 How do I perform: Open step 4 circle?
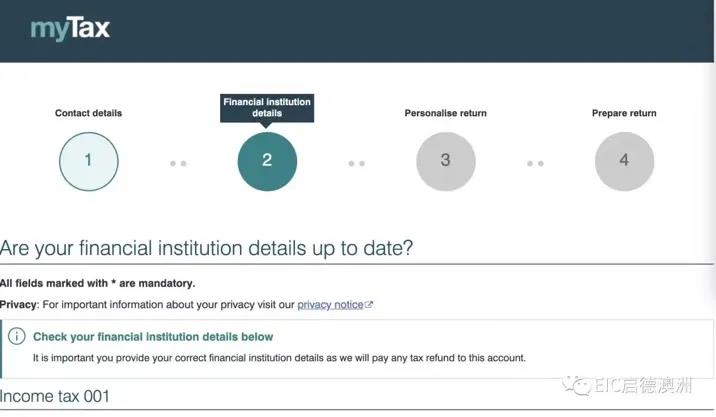pos(624,161)
